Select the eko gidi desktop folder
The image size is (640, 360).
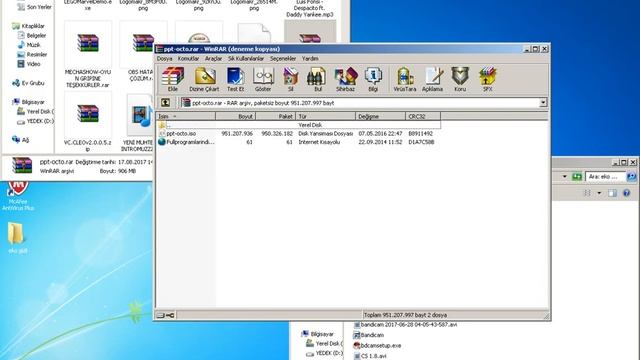[x=17, y=238]
